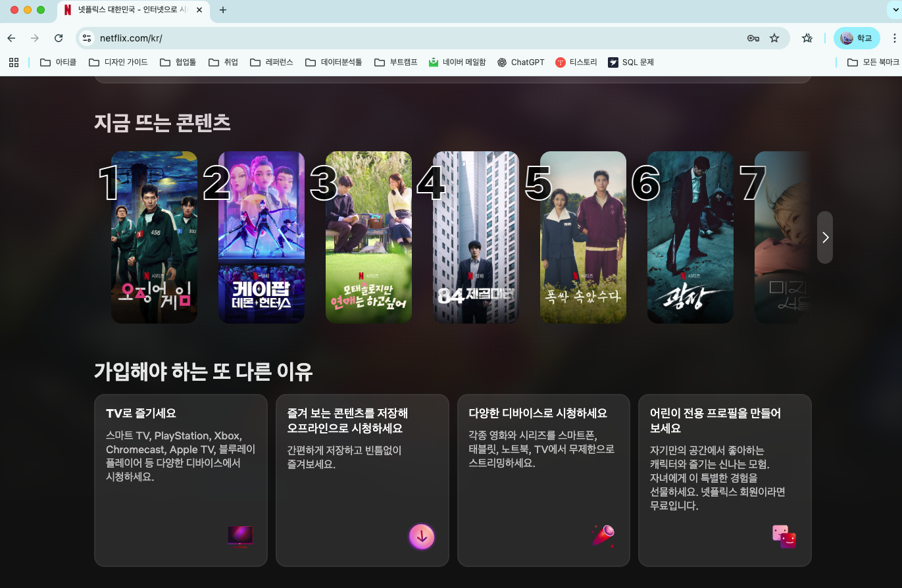Open the 학교 profile button
Image resolution: width=902 pixels, height=588 pixels.
857,38
